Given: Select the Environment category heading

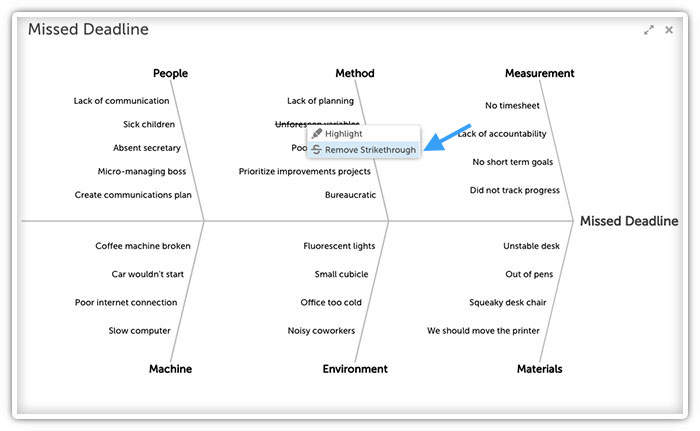Looking at the screenshot, I should [x=355, y=369].
